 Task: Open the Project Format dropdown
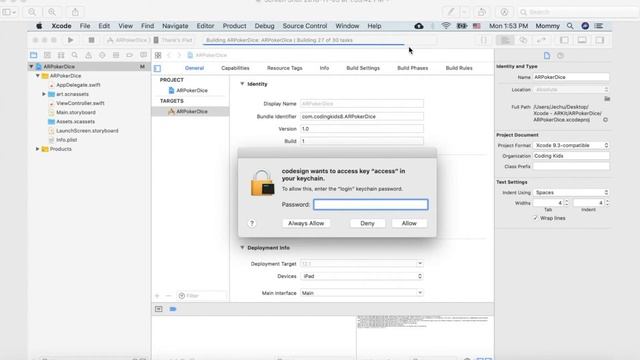(x=571, y=145)
